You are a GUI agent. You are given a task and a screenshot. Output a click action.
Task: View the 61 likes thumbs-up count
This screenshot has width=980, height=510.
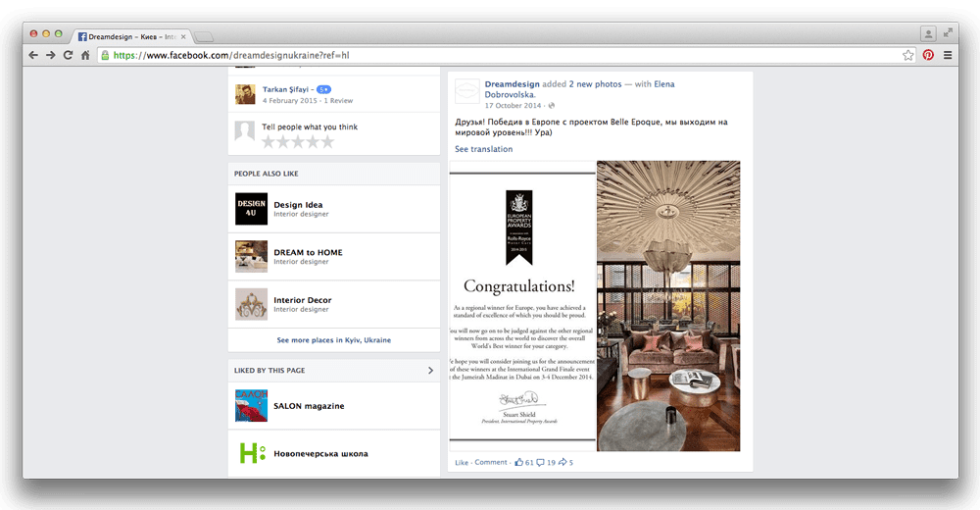[523, 463]
